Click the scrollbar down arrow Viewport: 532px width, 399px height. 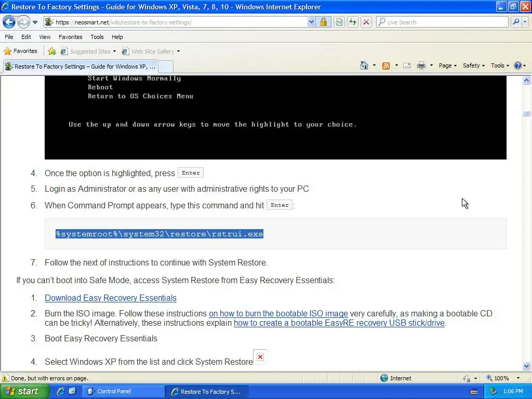pyautogui.click(x=527, y=366)
